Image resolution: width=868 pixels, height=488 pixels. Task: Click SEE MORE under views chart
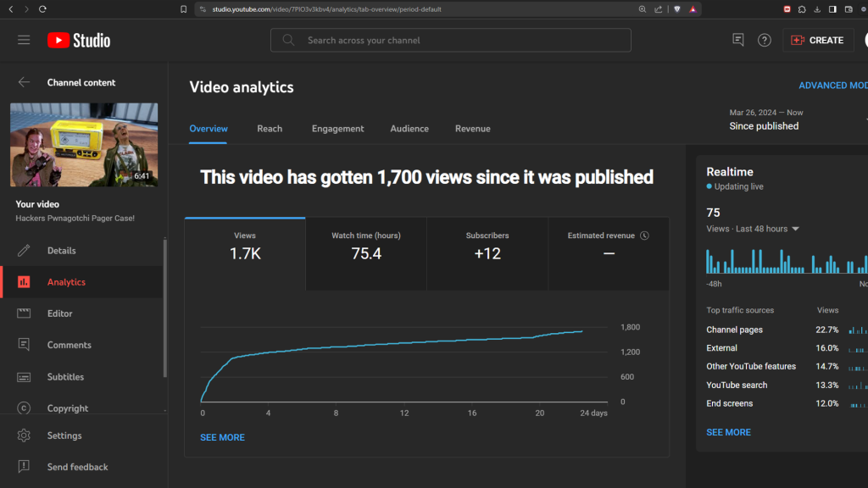(223, 437)
